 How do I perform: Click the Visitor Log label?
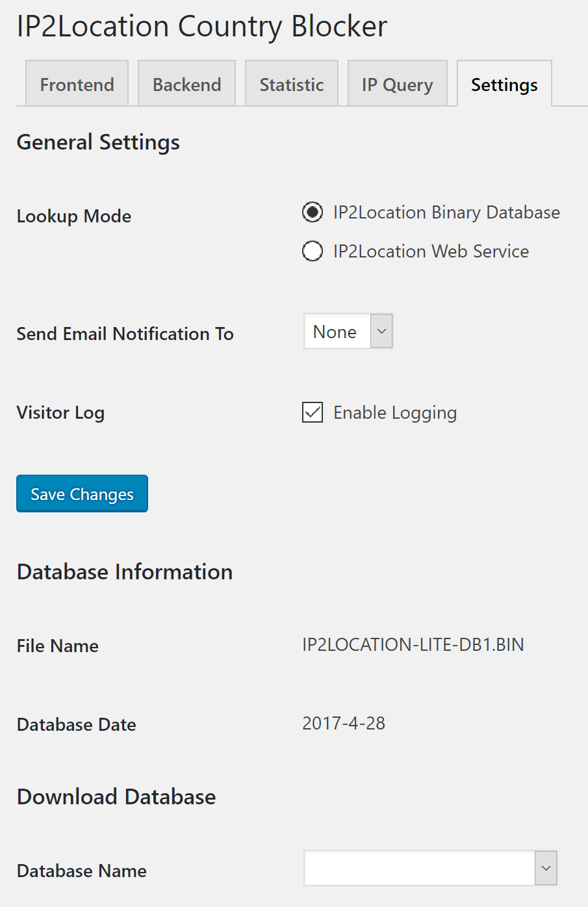click(60, 413)
